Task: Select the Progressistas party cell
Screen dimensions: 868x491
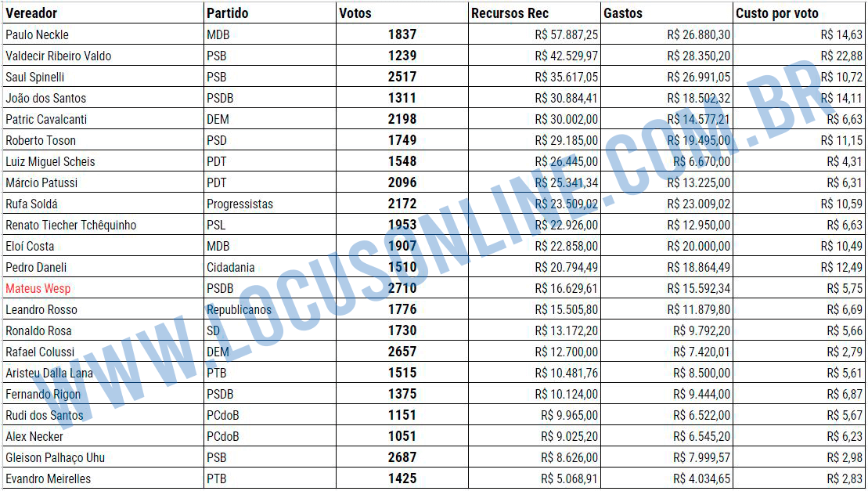Action: click(x=270, y=204)
